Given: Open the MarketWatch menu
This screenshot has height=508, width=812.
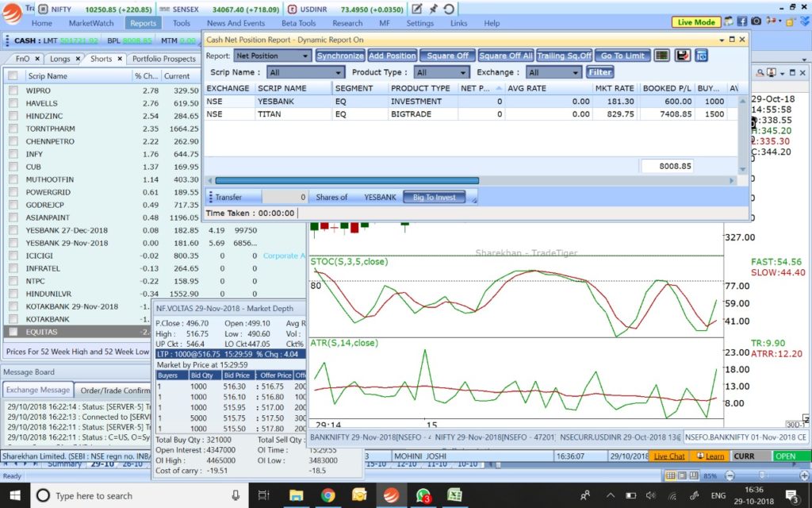Looking at the screenshot, I should point(91,23).
